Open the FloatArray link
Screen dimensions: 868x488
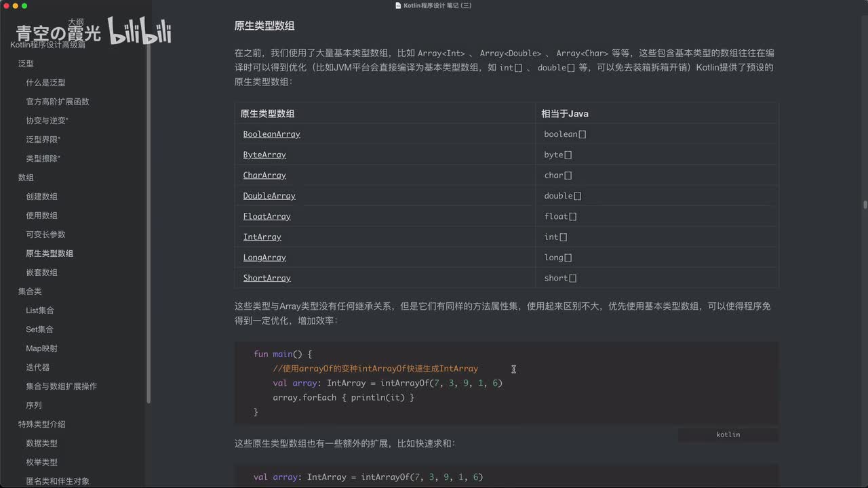point(267,216)
